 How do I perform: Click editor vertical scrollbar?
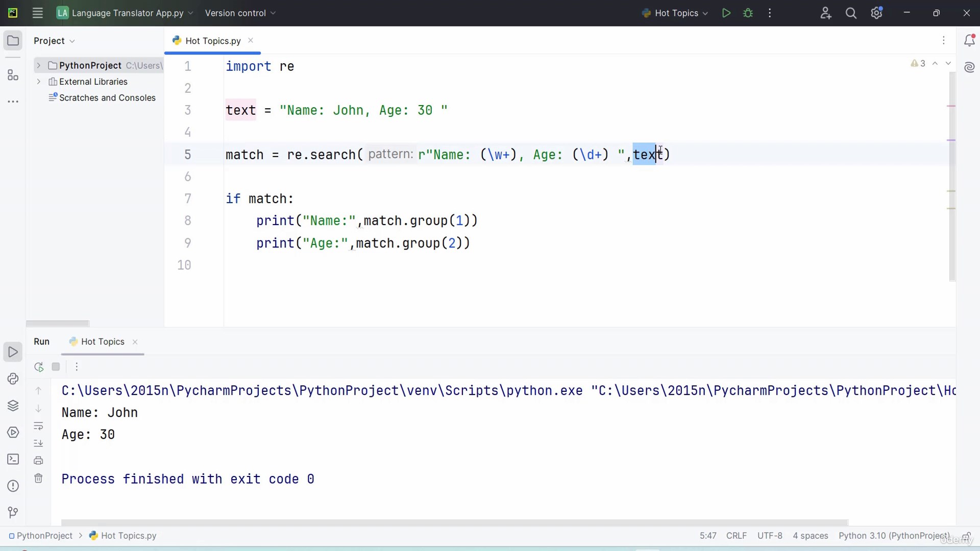952,176
